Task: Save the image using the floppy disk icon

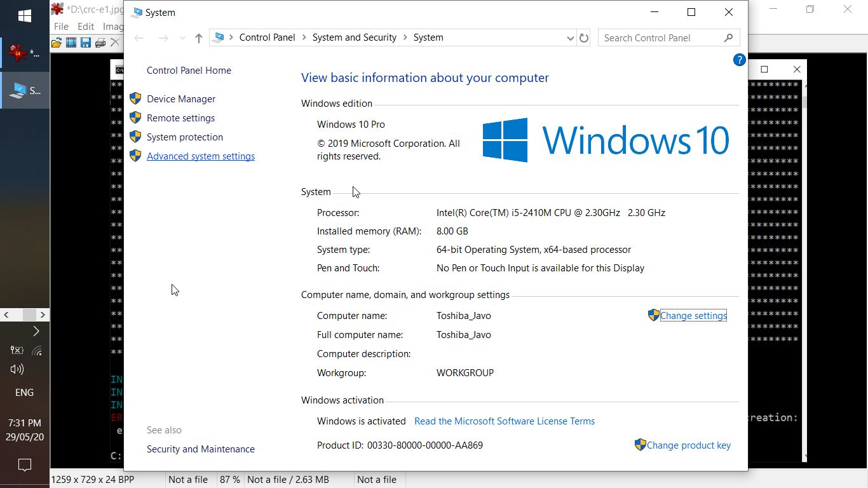Action: [x=86, y=43]
